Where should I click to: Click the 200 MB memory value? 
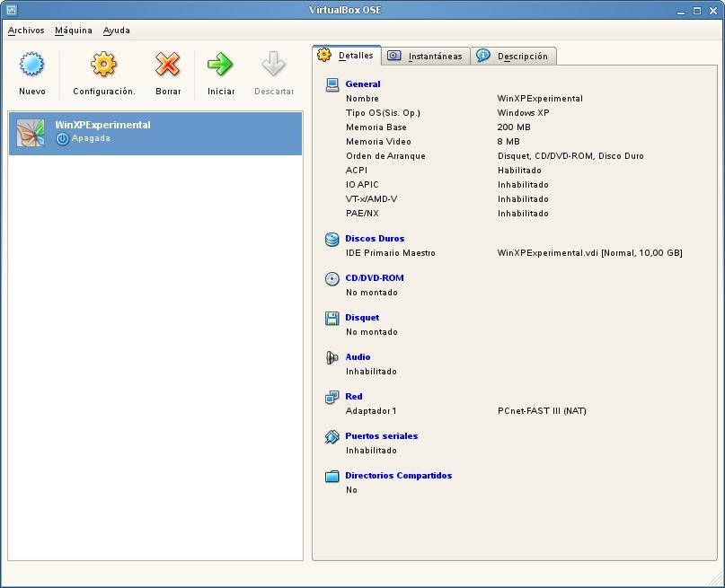pyautogui.click(x=514, y=127)
